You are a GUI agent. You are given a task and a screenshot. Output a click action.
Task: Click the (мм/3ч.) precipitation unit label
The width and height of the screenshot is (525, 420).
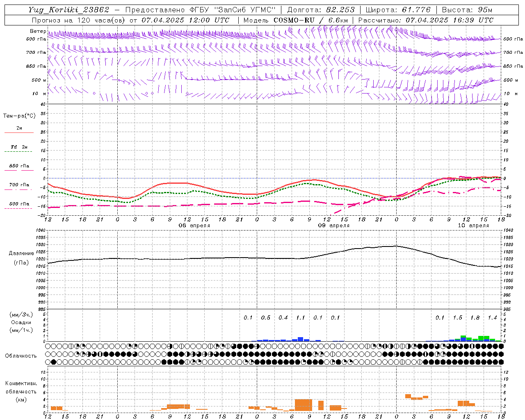tap(21, 315)
